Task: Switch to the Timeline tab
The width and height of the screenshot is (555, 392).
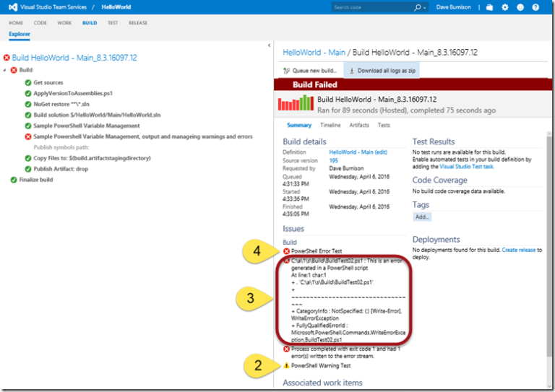Action: point(330,125)
